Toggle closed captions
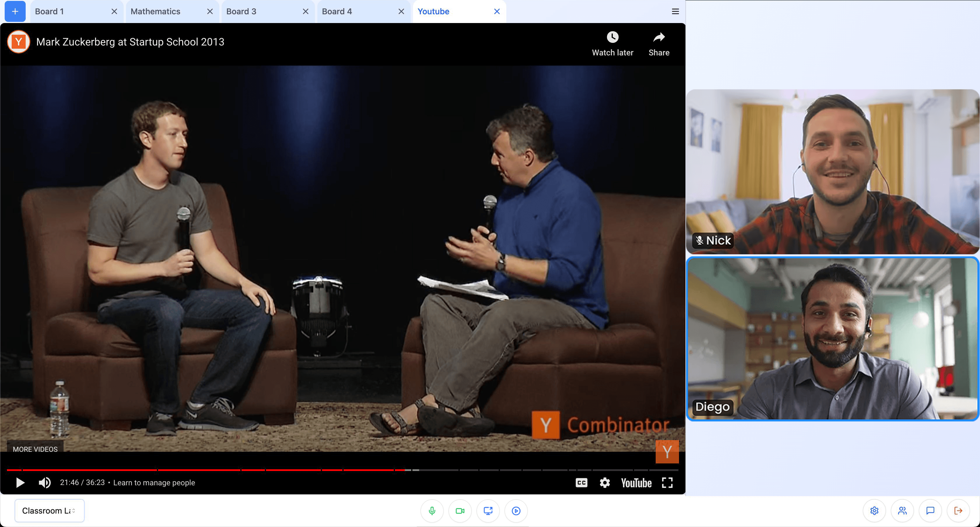Screen dimensions: 980x527 [x=581, y=482]
